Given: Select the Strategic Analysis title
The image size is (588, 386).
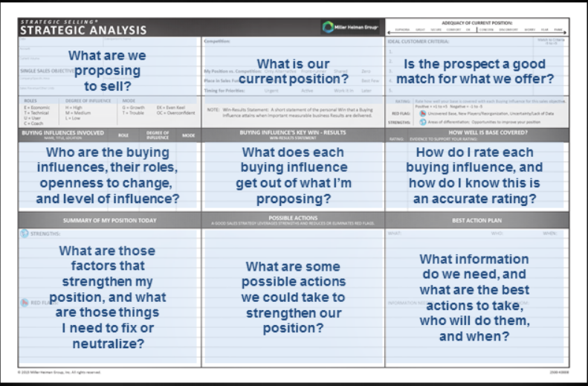Looking at the screenshot, I should point(83,30).
